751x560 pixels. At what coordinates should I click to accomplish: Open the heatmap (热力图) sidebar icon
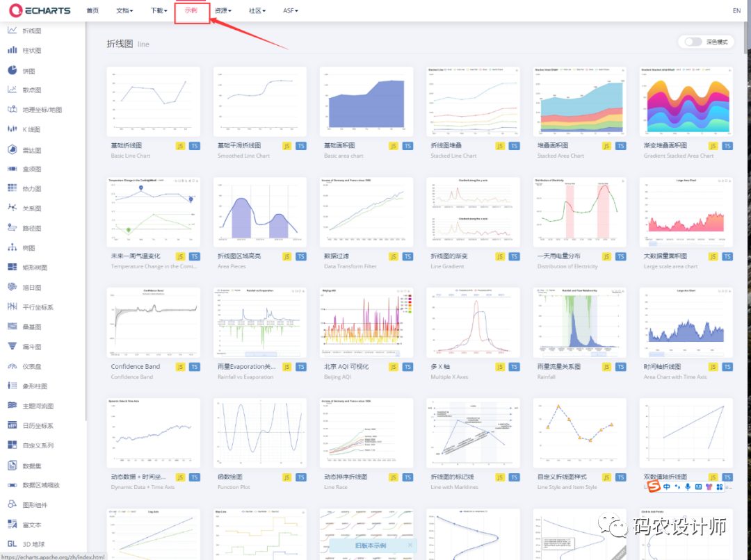point(12,188)
